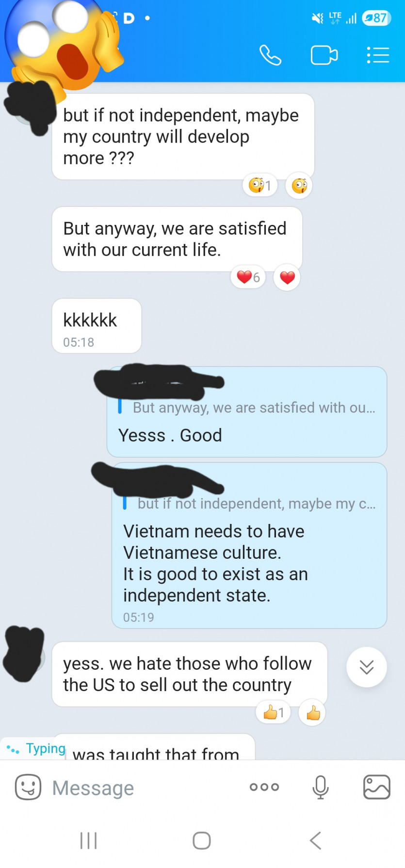This screenshot has width=405, height=868.
Task: Open the sticker emoji picker
Action: pyautogui.click(x=28, y=787)
